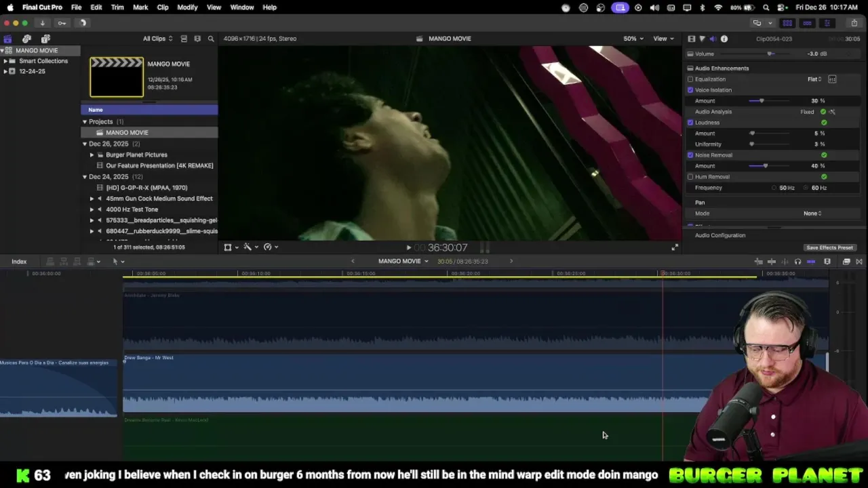This screenshot has height=488, width=868.
Task: Show the Libraries sidebar icon
Action: click(7, 39)
